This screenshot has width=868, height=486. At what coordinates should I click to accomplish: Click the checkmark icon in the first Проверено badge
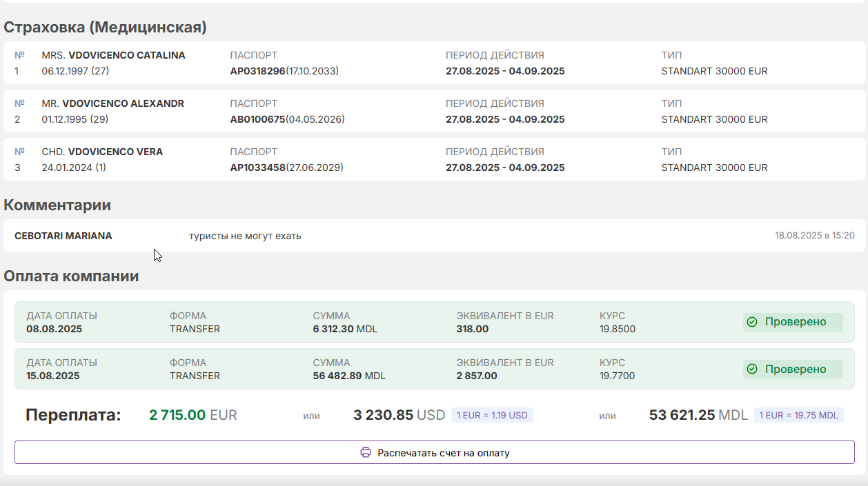[752, 322]
